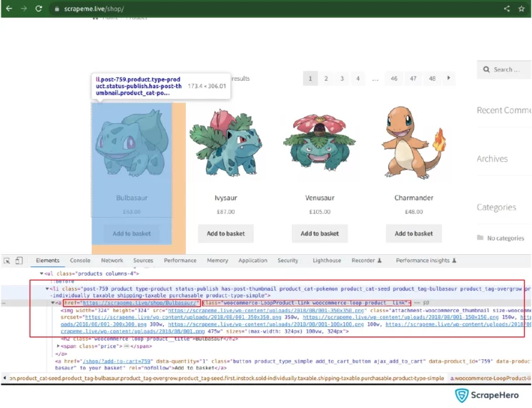Open the Security tab

(x=287, y=261)
